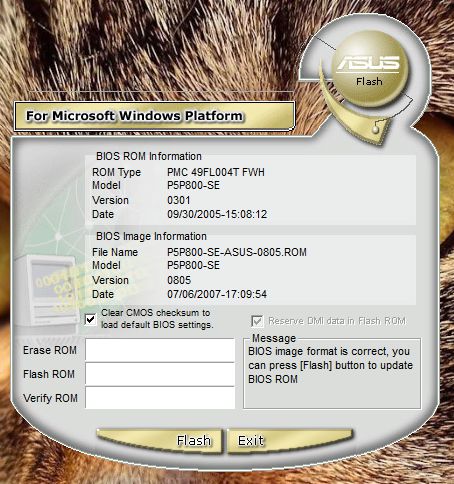Click the BIOS Image Information heading

coord(151,236)
